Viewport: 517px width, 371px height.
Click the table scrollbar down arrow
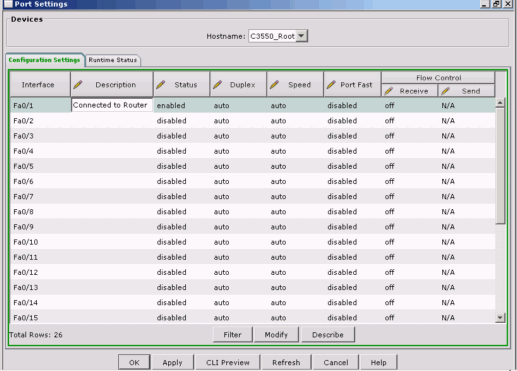pos(500,318)
